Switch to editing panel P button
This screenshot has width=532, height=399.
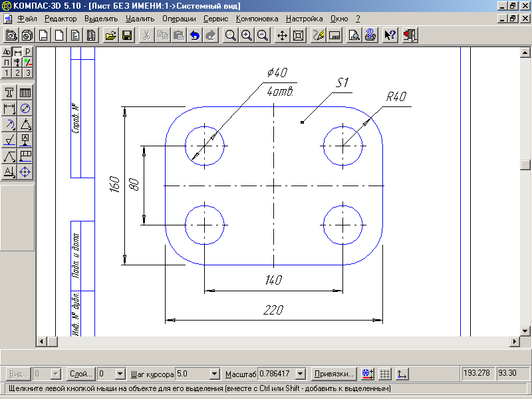coord(28,52)
